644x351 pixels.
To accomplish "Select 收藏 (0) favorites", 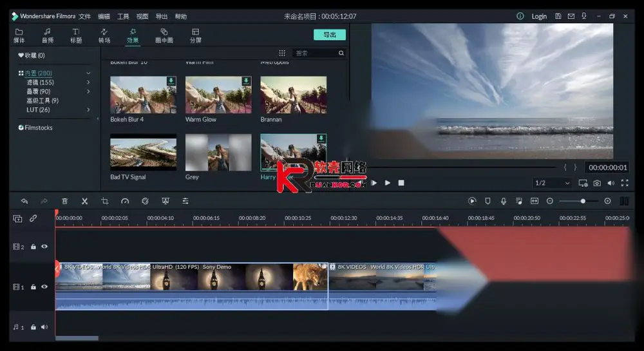I will point(32,55).
